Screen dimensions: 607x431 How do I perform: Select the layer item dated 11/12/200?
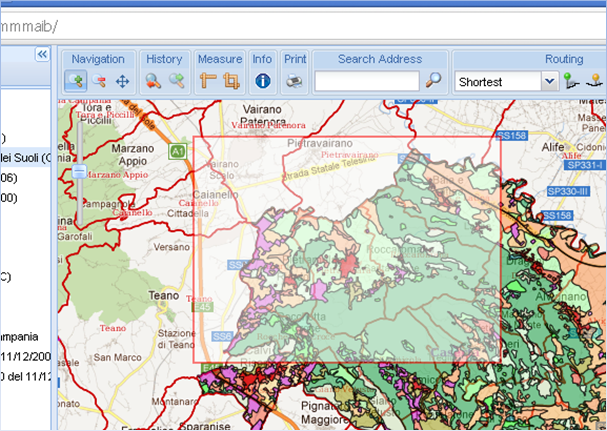tap(25, 355)
